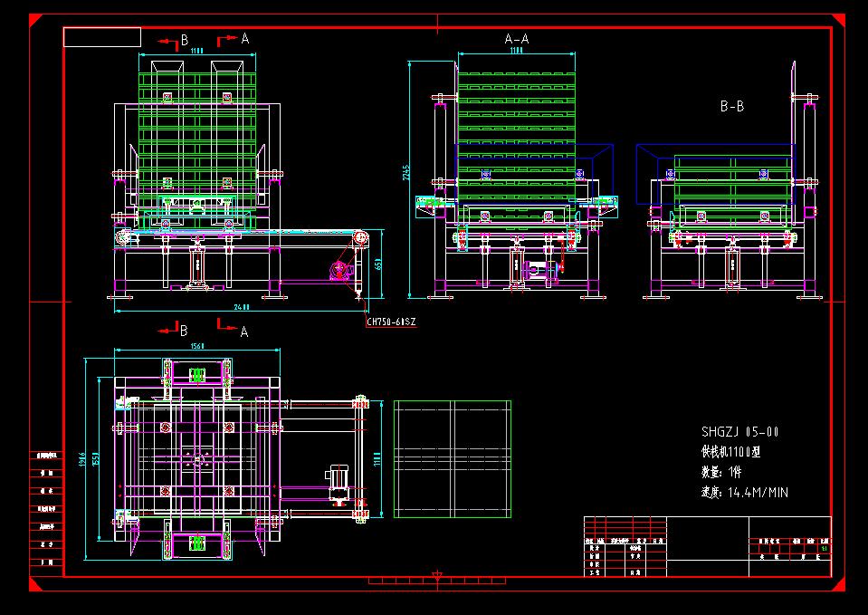Click the "CH750-61SZ" leader callout
Viewport: 868px width, 615px height.
coord(391,322)
